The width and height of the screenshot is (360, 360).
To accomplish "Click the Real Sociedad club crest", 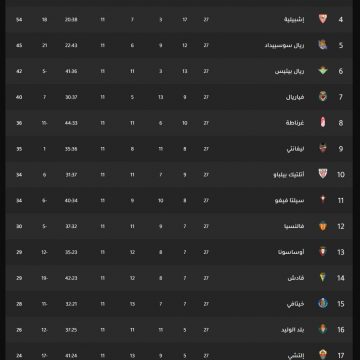I will (x=323, y=45).
